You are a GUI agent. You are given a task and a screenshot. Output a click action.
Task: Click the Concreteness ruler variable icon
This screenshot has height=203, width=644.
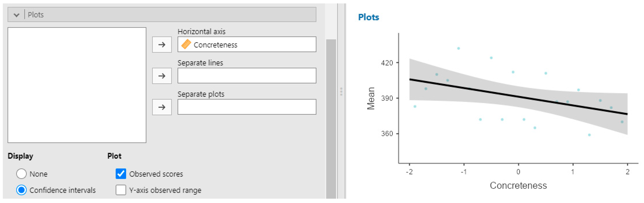pos(186,45)
